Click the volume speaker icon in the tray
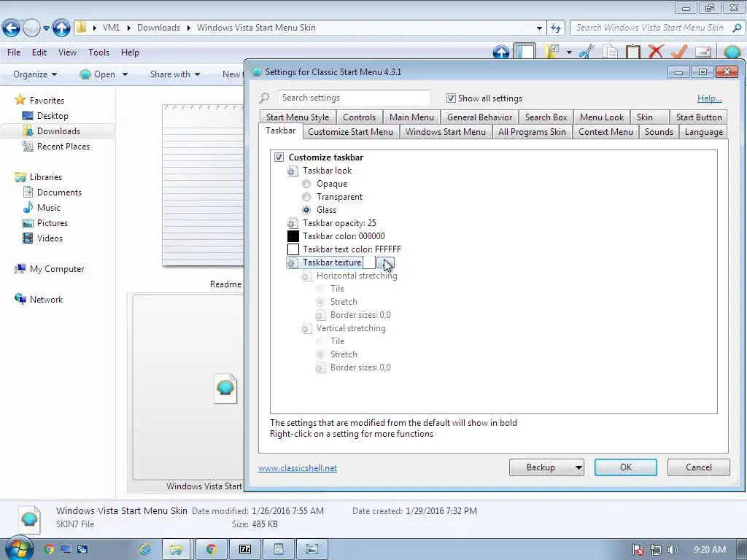The width and height of the screenshot is (747, 560). coord(673,550)
